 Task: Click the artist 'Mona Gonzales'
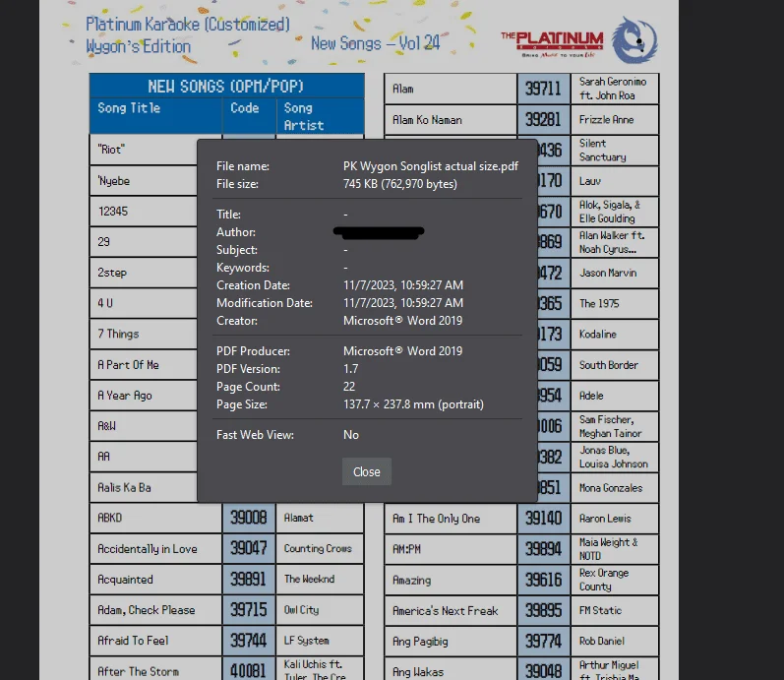click(x=611, y=488)
